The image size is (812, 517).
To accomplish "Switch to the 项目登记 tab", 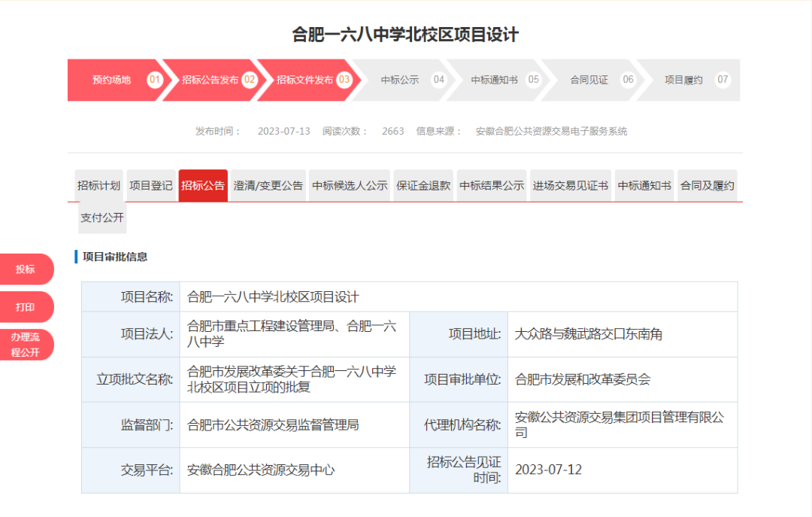I will click(x=150, y=186).
